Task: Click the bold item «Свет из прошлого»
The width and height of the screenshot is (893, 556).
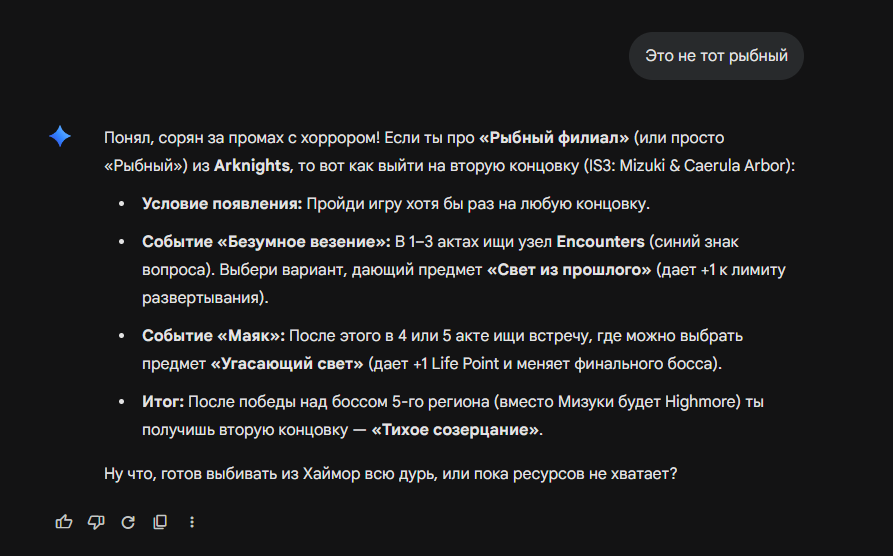Action: coord(569,269)
